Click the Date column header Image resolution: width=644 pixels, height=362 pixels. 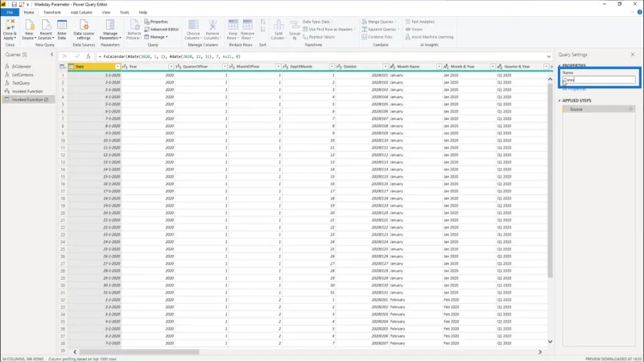point(94,67)
